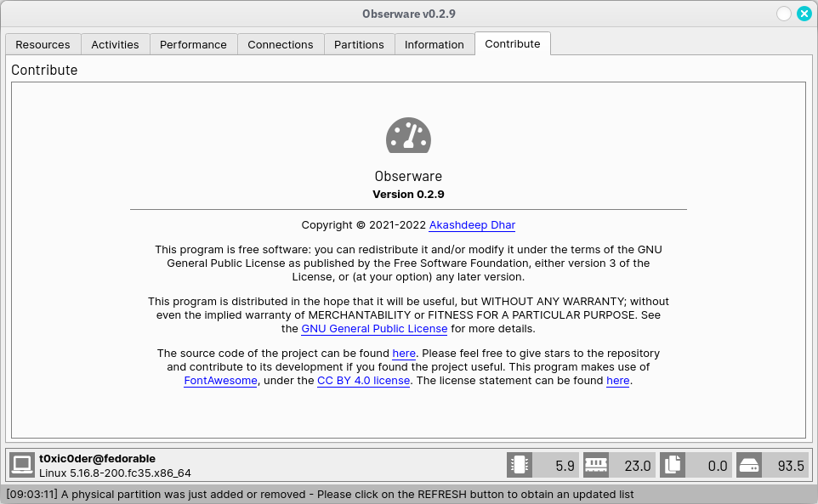
Task: Click the CPU usage value 5.9
Action: pos(565,466)
